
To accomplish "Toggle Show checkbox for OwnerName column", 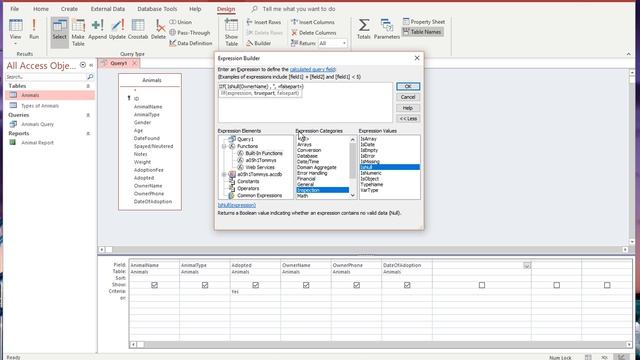I will tap(306, 285).
